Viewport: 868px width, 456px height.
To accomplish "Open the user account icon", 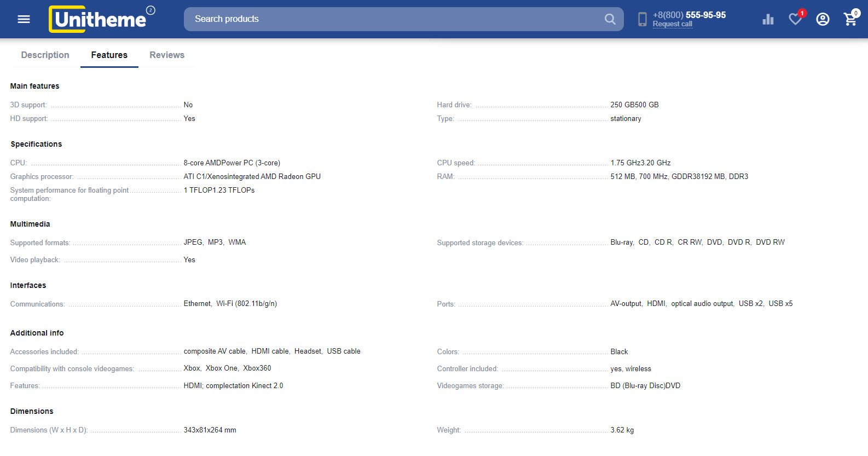I will 823,19.
